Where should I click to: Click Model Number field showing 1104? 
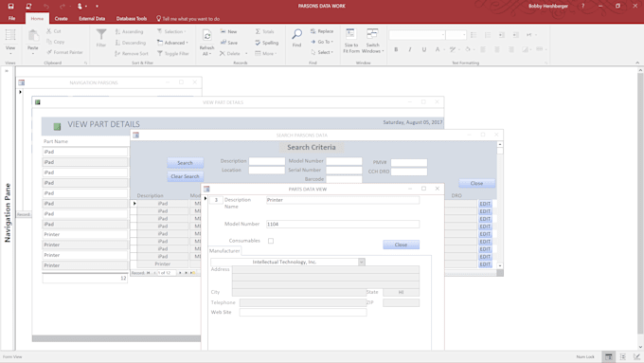point(343,224)
